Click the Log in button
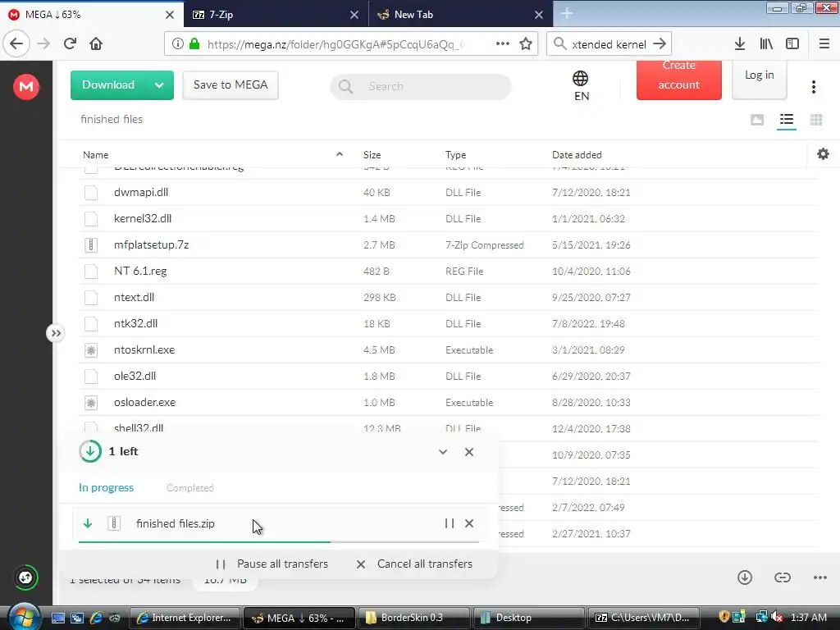 [x=759, y=80]
